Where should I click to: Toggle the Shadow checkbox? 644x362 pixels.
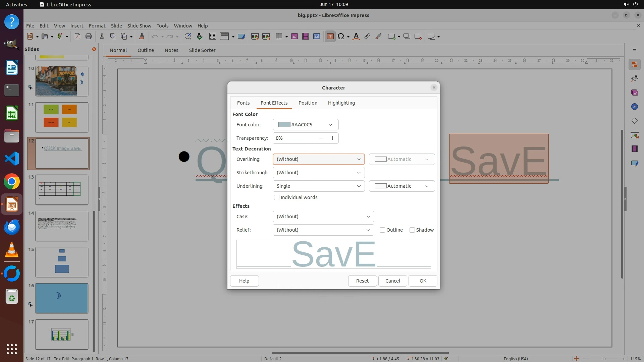pyautogui.click(x=412, y=230)
